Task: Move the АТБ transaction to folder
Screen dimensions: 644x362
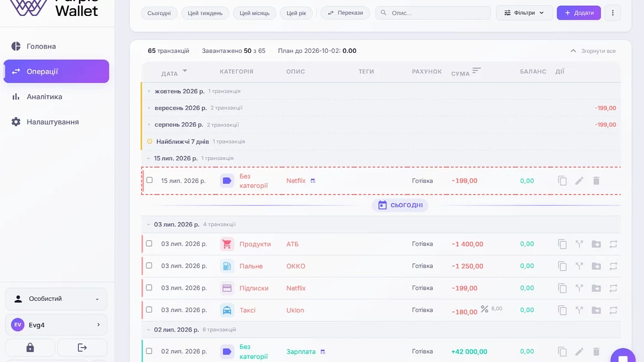Action: 597,244
